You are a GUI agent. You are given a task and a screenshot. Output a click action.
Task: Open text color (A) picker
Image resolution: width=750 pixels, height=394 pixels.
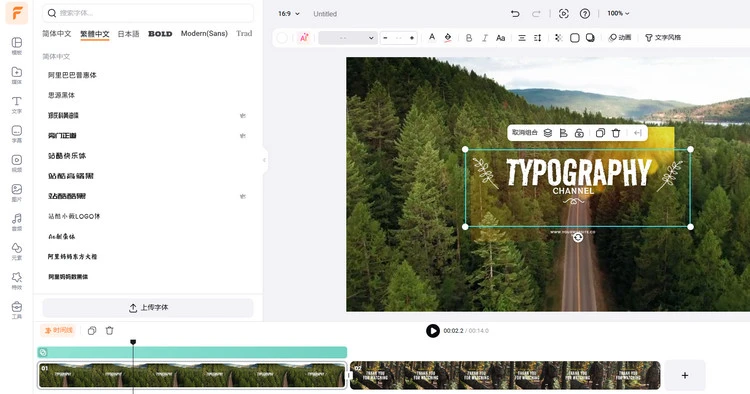tap(432, 37)
